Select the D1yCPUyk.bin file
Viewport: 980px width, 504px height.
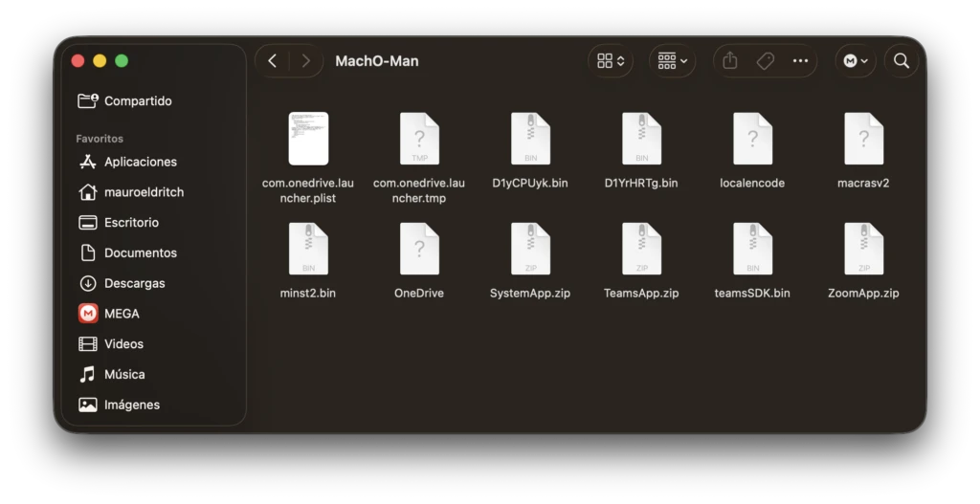click(530, 140)
